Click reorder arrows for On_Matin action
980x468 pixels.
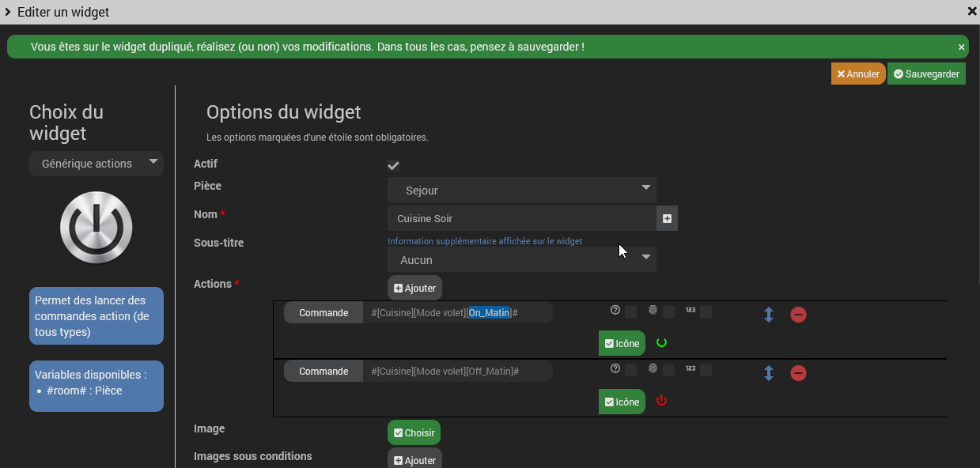[768, 315]
